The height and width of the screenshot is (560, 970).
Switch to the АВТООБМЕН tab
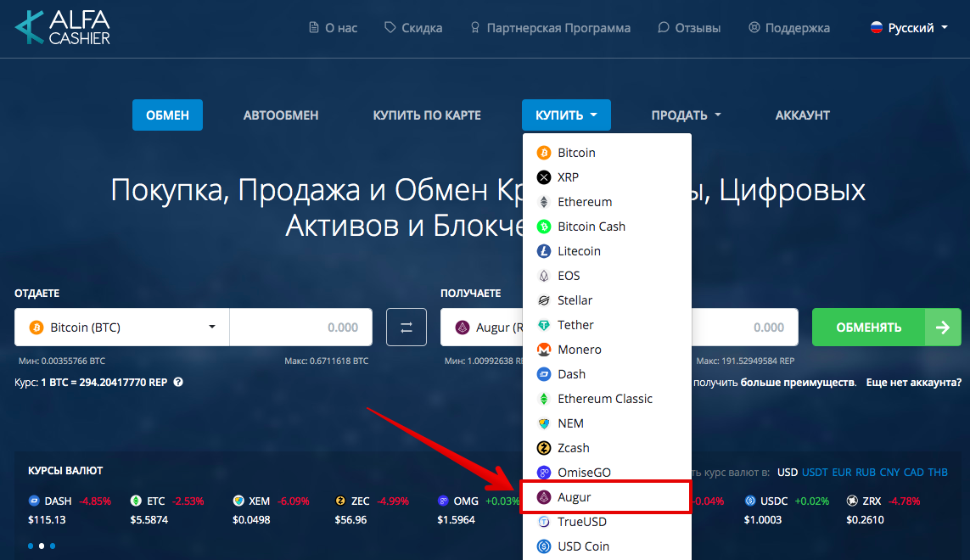(x=281, y=115)
